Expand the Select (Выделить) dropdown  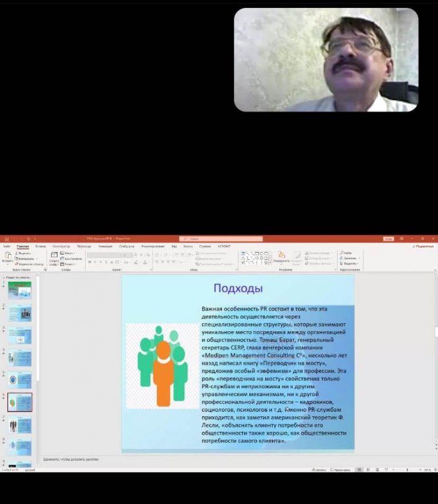[x=350, y=264]
